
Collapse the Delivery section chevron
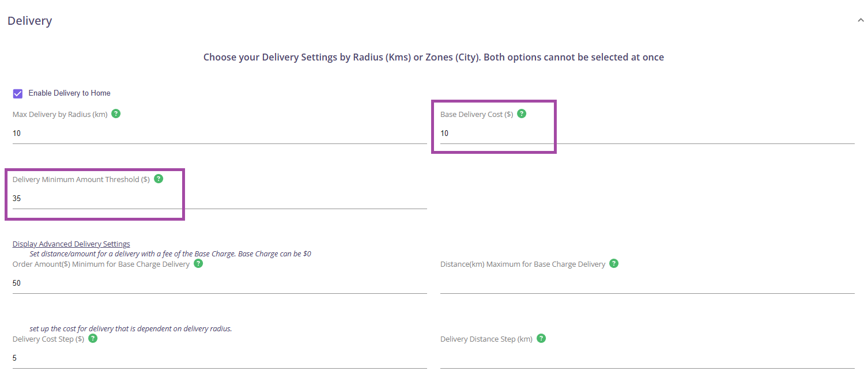[x=861, y=21]
